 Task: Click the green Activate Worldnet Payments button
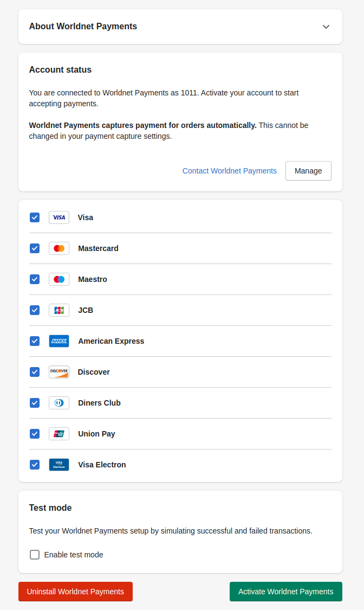(x=285, y=592)
